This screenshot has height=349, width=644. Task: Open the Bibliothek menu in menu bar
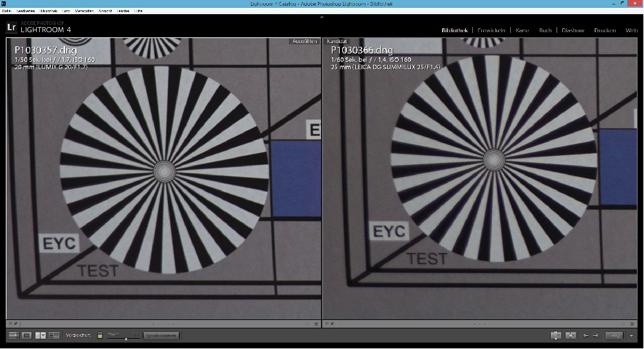click(x=49, y=11)
